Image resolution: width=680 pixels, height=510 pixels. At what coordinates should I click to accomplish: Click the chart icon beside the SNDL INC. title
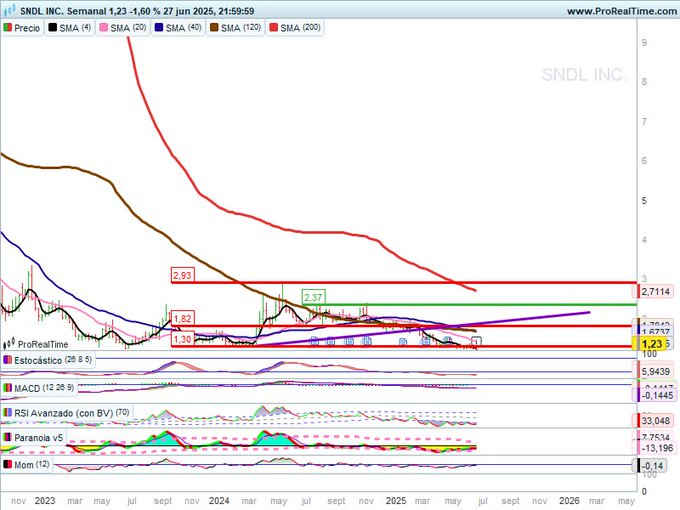[x=9, y=10]
